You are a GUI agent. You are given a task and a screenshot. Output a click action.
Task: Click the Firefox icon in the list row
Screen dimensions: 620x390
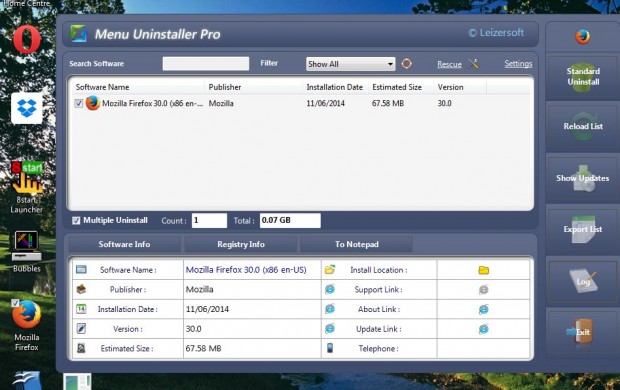93,103
